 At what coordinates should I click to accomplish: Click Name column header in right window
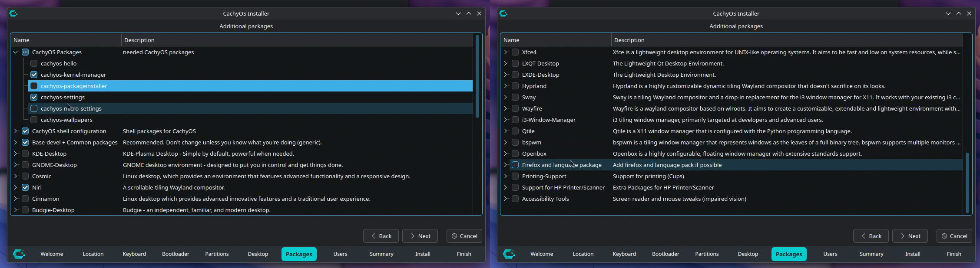tap(556, 40)
